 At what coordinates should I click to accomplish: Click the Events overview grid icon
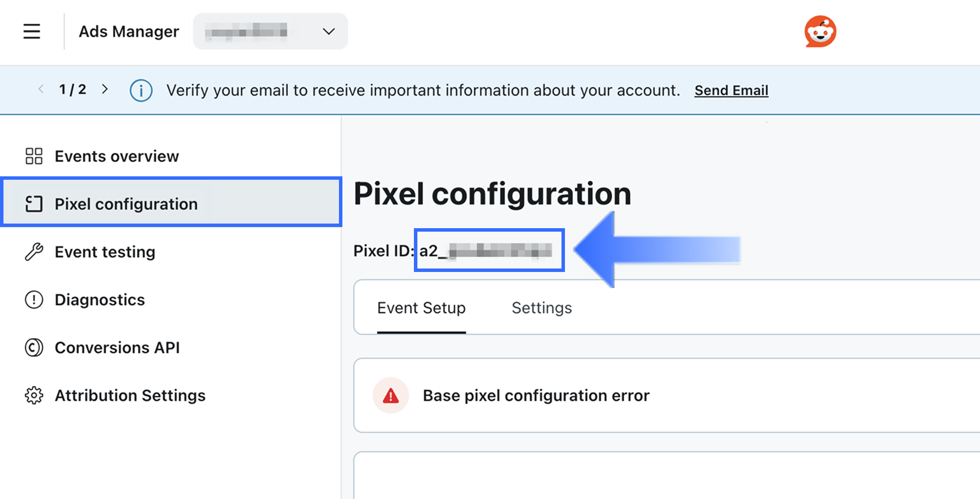click(34, 156)
